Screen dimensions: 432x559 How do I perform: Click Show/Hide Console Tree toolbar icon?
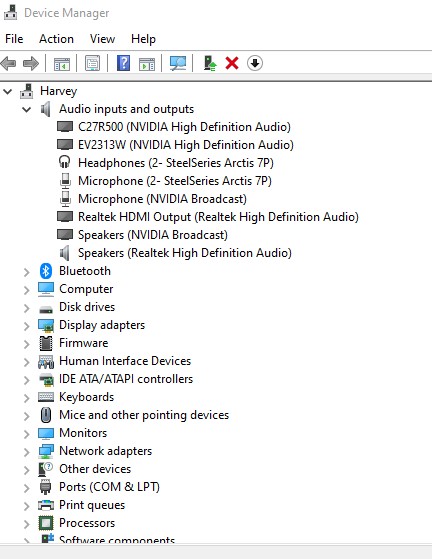coord(62,64)
